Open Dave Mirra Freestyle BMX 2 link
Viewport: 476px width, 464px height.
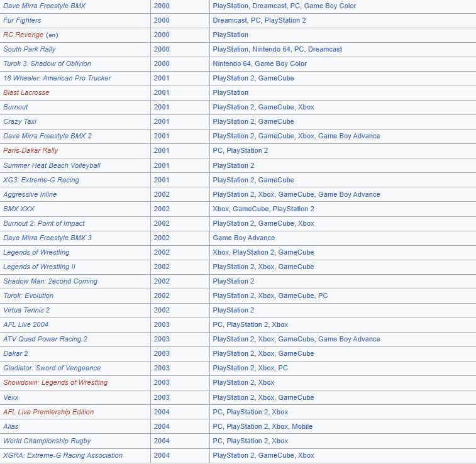(47, 136)
